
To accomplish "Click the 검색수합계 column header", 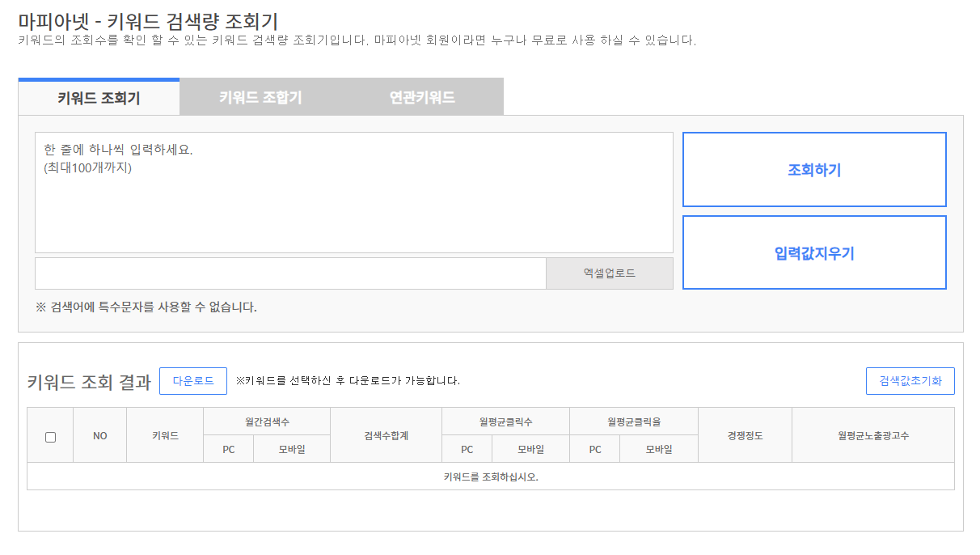I will pos(386,434).
